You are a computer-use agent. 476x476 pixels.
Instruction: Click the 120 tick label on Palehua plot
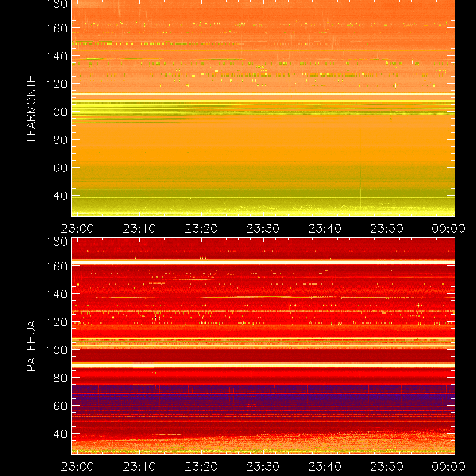[57, 322]
